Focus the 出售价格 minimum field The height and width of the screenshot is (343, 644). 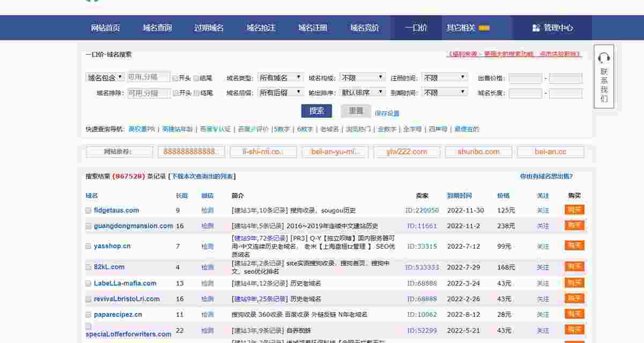coord(525,78)
